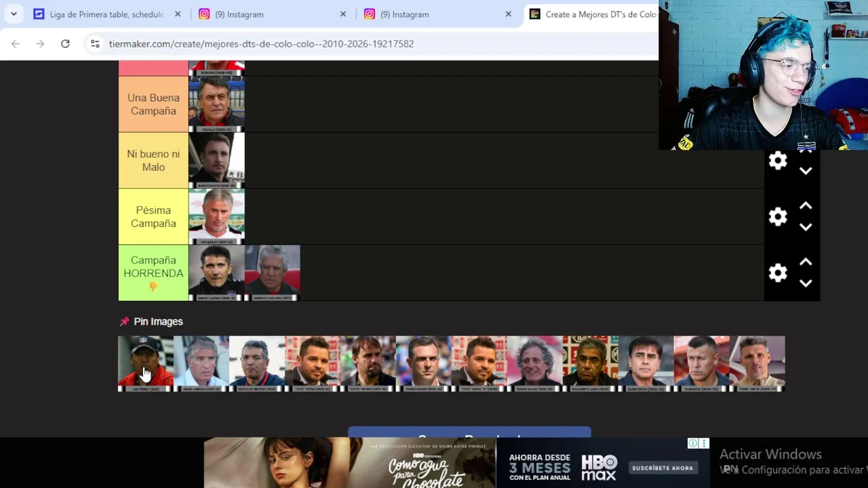This screenshot has height=488, width=868.
Task: Move Campaña HORRENDA row down
Action: tap(806, 284)
